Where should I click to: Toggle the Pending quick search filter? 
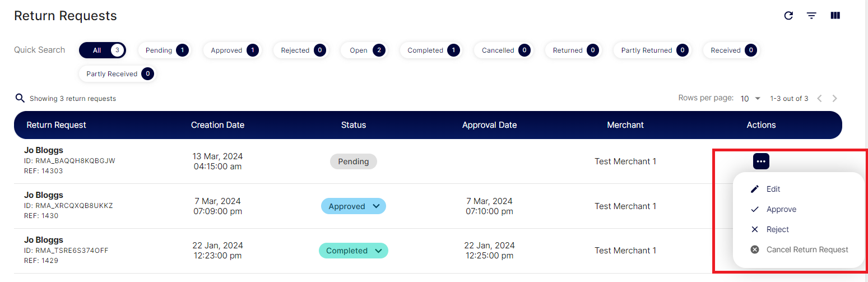(164, 50)
